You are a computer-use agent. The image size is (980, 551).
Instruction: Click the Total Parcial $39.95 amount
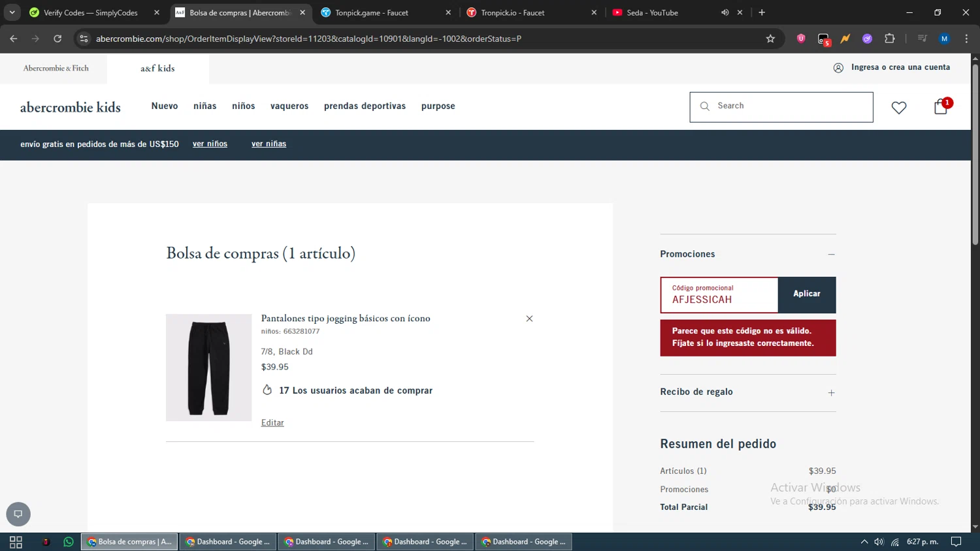pyautogui.click(x=822, y=507)
